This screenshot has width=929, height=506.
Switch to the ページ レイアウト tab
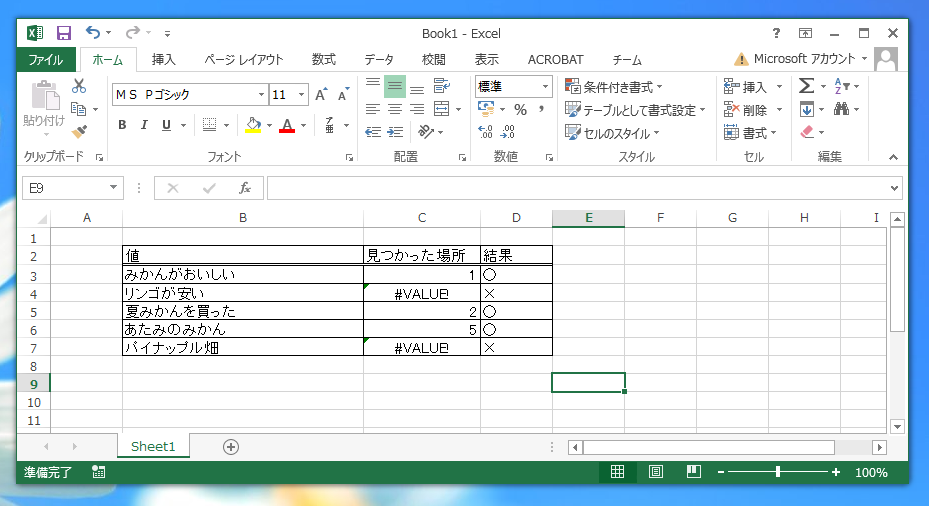pos(244,60)
